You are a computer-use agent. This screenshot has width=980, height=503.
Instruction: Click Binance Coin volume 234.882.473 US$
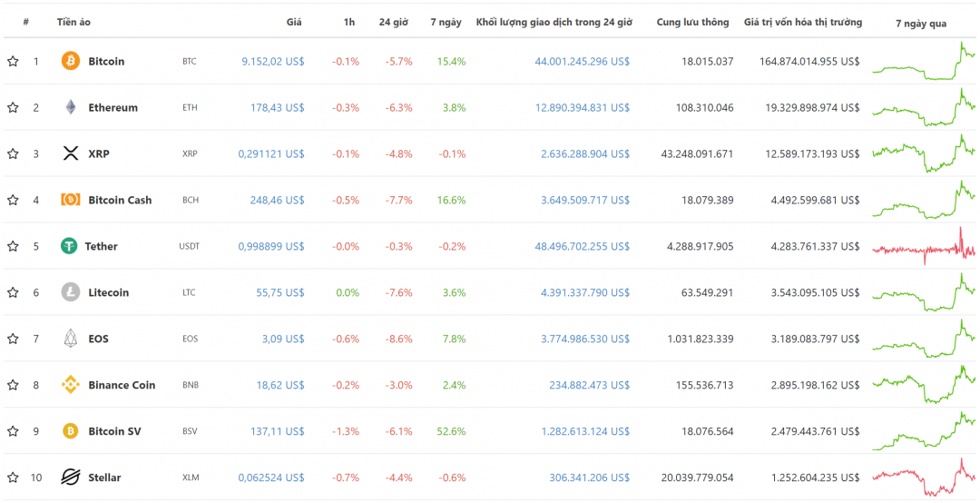[x=590, y=385]
